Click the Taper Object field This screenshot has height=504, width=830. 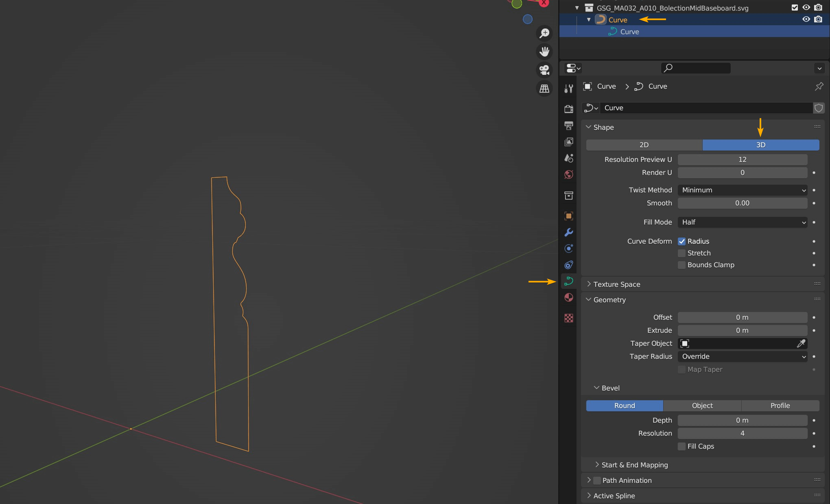tap(743, 343)
